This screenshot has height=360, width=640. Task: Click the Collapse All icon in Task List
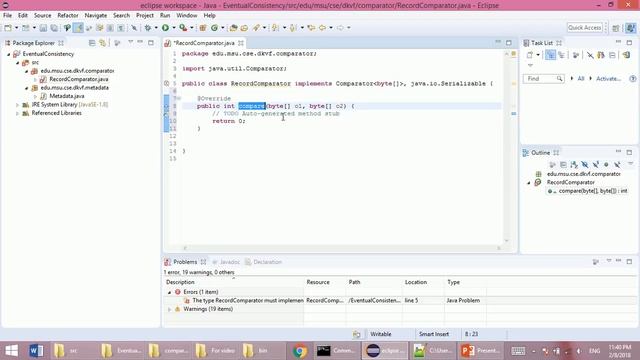pyautogui.click(x=612, y=55)
